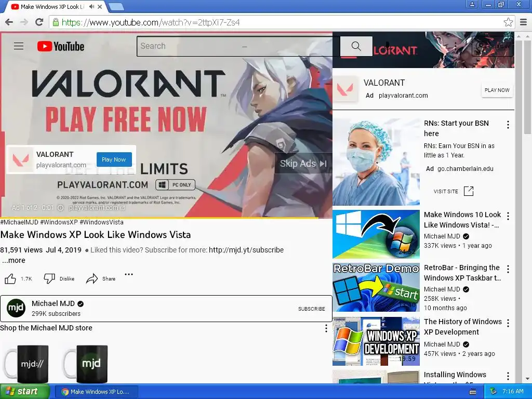Click the on-screen keyboard tray icon

(472, 392)
